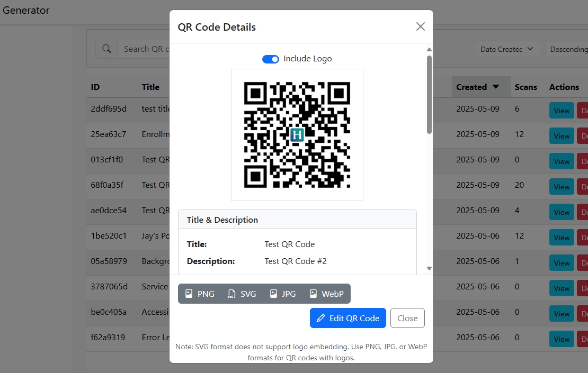Close the QR Code Details dialog with X
This screenshot has width=588, height=373.
pyautogui.click(x=421, y=26)
